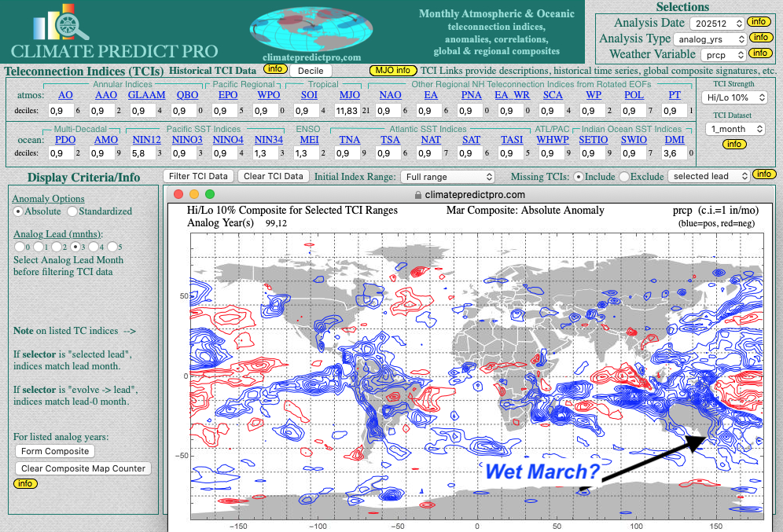
Task: Click the info badge below Clear Composite Map Counter
Action: [25, 483]
